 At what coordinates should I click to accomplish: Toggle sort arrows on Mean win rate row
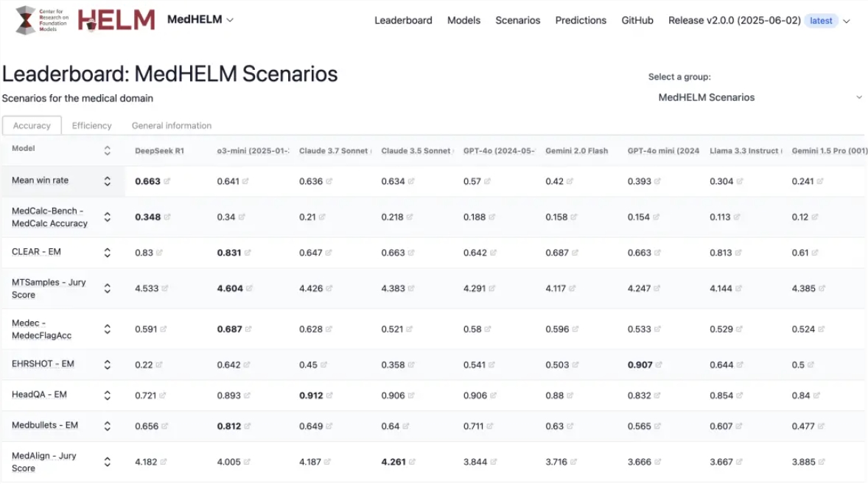click(x=107, y=181)
